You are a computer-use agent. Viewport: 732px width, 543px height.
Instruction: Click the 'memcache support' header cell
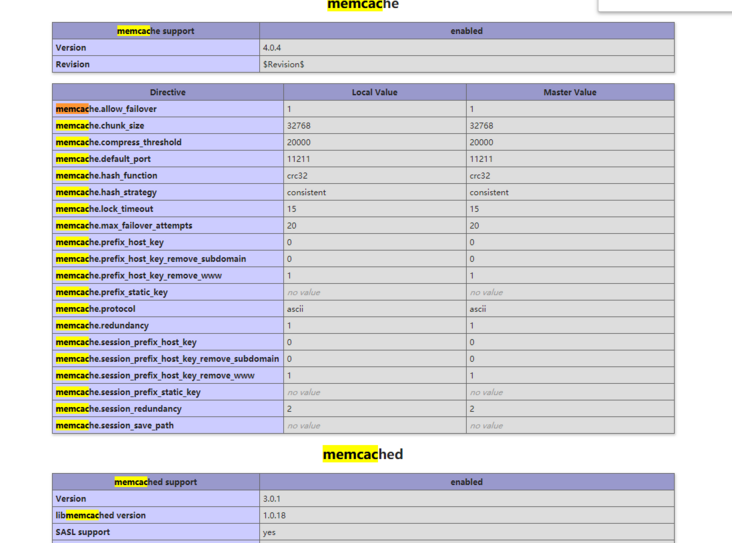[x=155, y=31]
